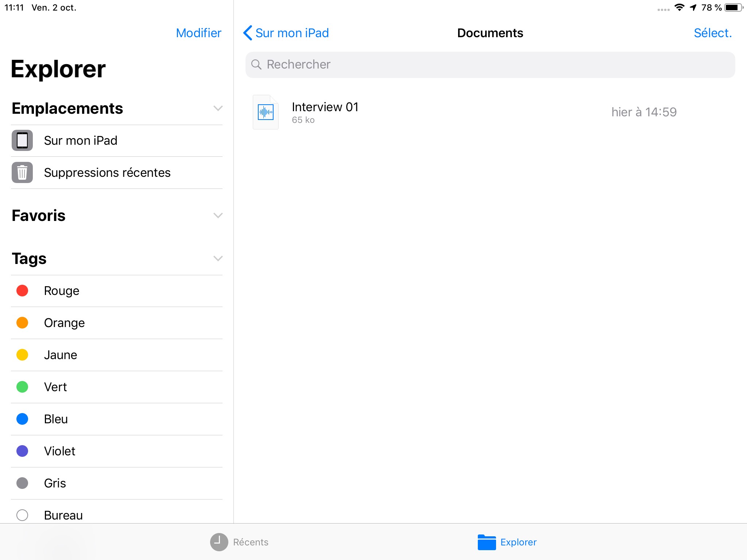Tap the clock icon for Récents
The width and height of the screenshot is (747, 560).
(x=219, y=542)
